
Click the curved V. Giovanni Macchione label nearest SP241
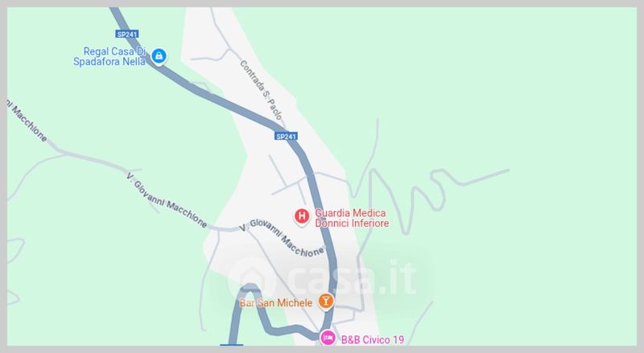(x=282, y=238)
